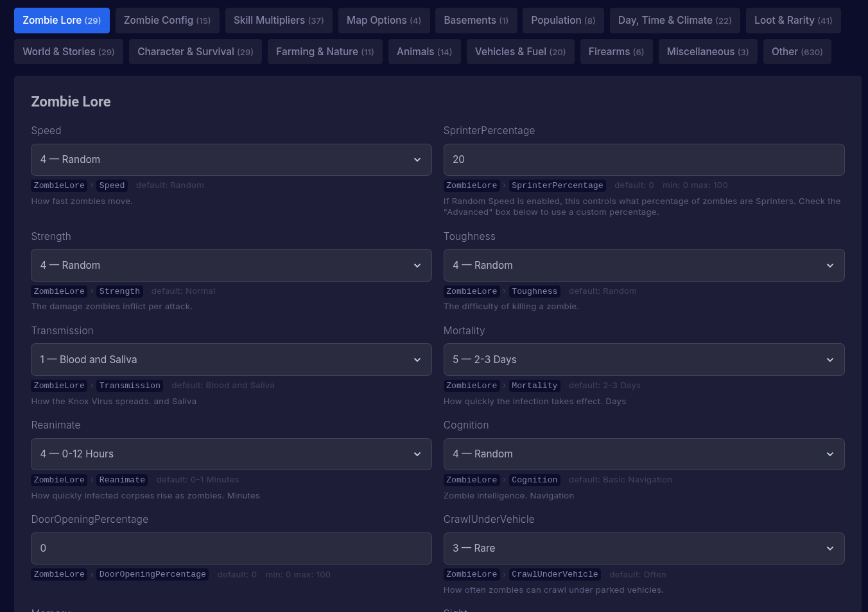
Task: Click the SprinterPercentage value field
Action: 644,159
